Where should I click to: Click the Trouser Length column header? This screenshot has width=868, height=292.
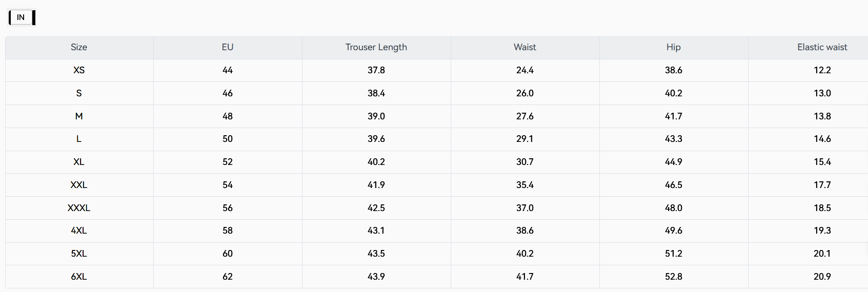tap(376, 47)
